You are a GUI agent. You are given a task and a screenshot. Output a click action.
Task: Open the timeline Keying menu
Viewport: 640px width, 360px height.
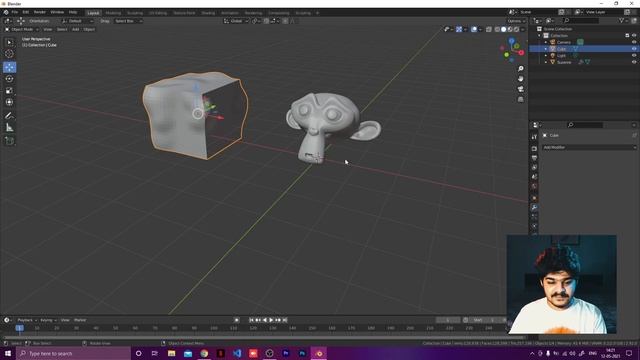[x=48, y=320]
